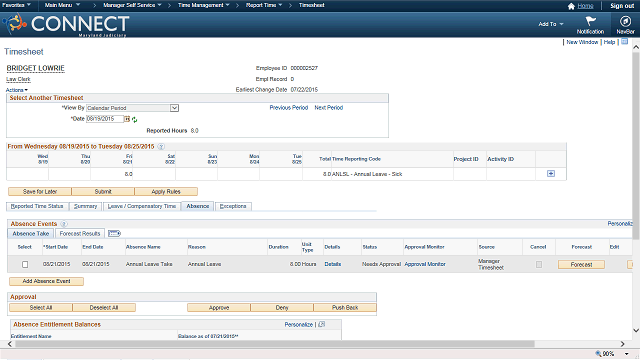Go to Next Period link

pyautogui.click(x=329, y=108)
